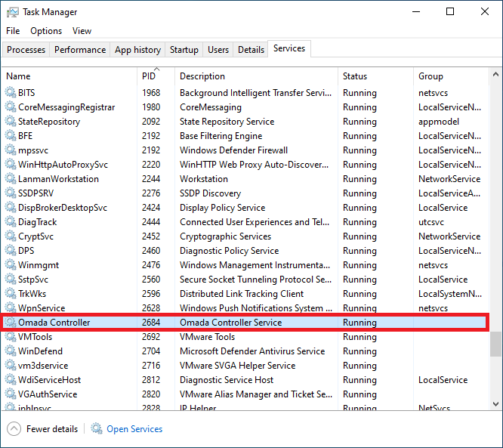Click the gear icon beside vm3dservice
503x448 pixels.
tap(11, 366)
